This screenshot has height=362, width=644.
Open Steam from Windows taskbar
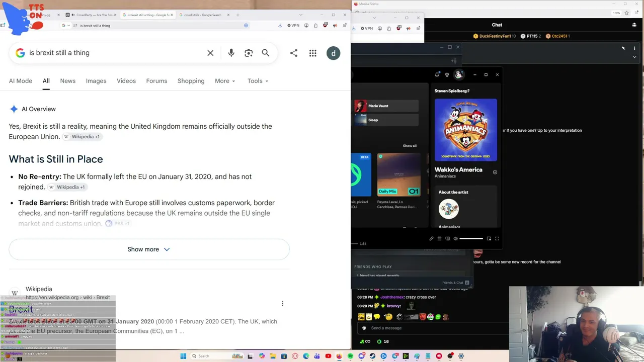coord(372,356)
